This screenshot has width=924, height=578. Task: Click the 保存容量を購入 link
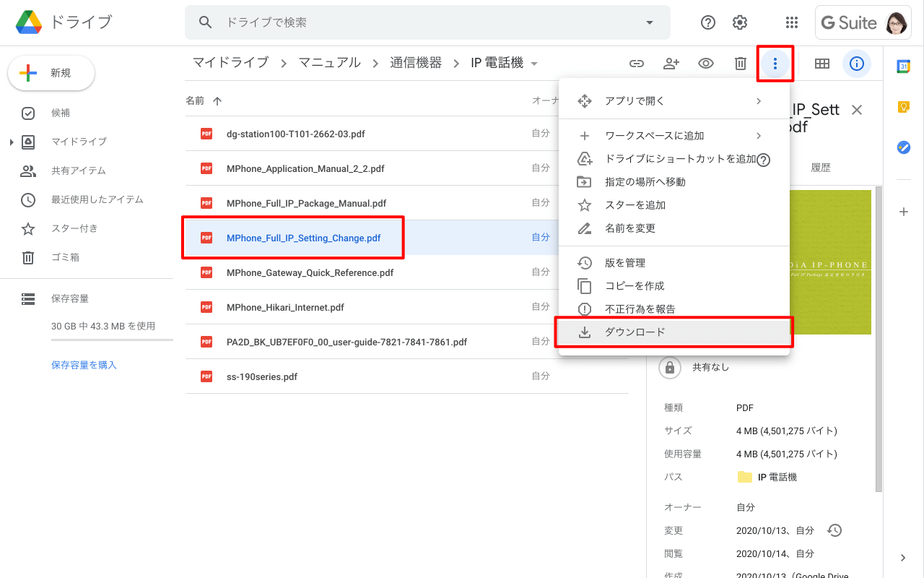(x=84, y=365)
